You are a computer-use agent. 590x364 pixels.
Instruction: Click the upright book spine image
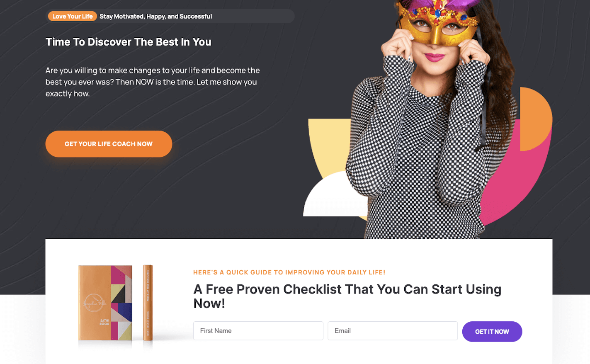click(x=148, y=303)
